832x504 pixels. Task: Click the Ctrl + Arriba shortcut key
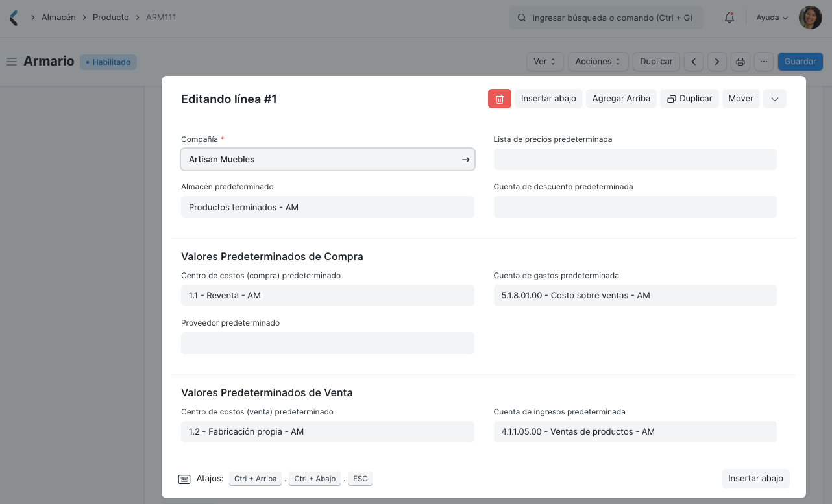(256, 479)
